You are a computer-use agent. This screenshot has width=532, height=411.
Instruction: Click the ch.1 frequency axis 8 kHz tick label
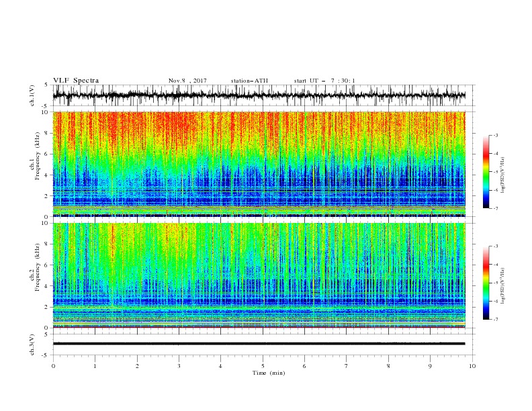(46, 133)
